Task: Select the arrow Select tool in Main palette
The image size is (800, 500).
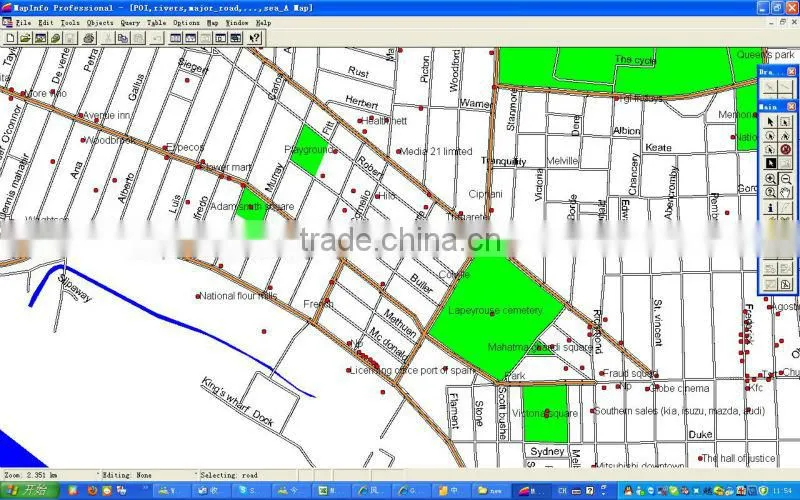Action: pos(770,121)
